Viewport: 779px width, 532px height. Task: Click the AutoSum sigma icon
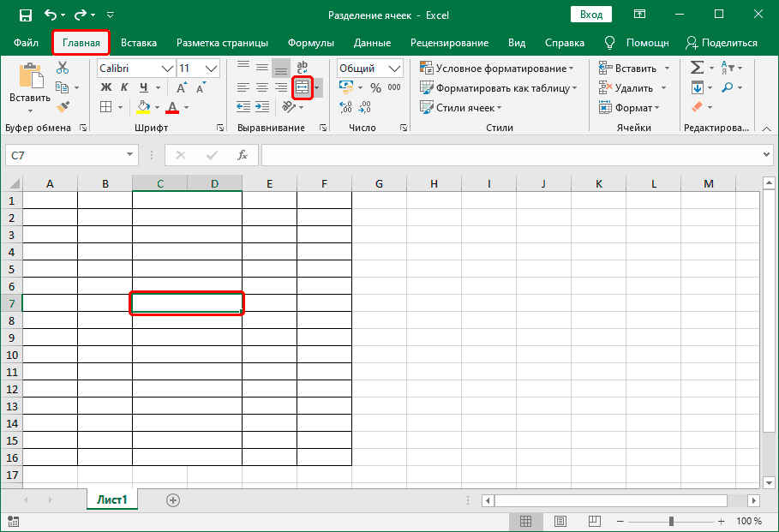tap(698, 67)
